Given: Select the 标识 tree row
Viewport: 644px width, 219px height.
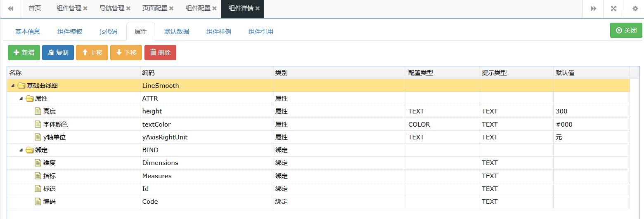Looking at the screenshot, I should coord(318,188).
